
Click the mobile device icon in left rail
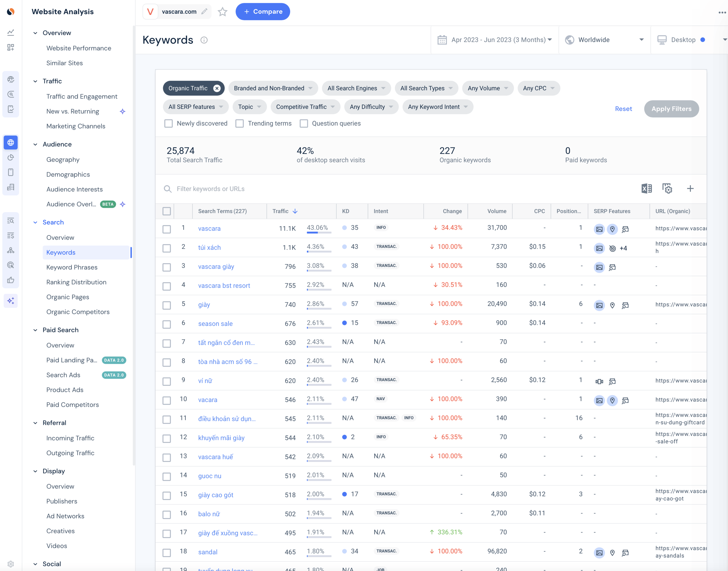11,172
